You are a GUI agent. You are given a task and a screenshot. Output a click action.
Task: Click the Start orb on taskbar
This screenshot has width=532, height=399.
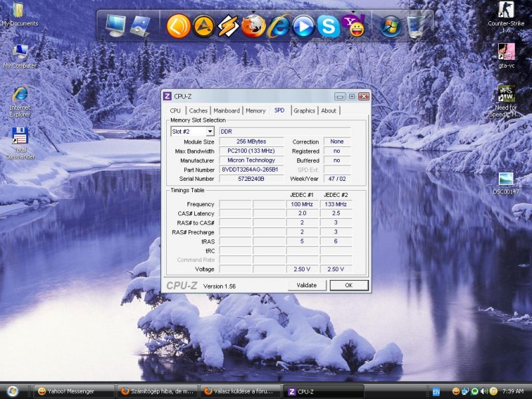point(13,391)
